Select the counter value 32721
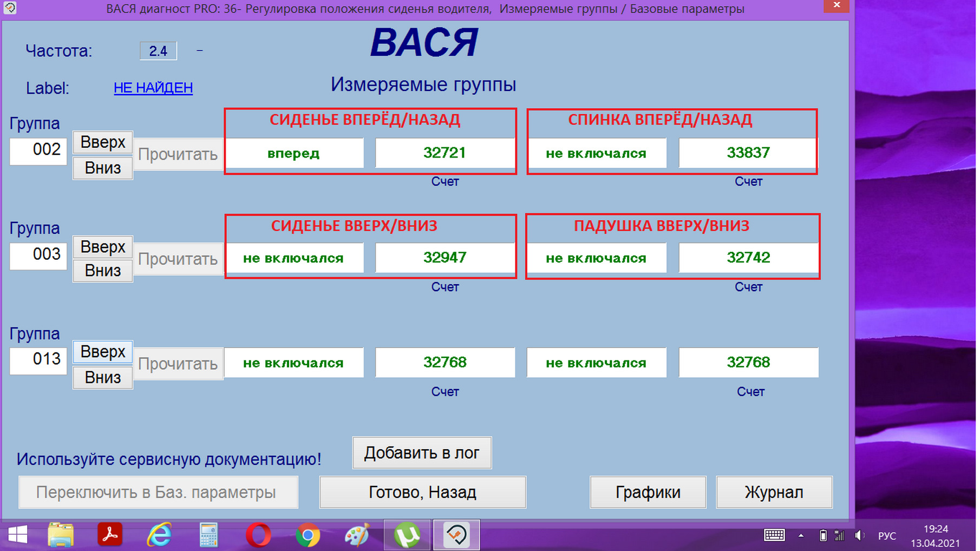 (445, 153)
